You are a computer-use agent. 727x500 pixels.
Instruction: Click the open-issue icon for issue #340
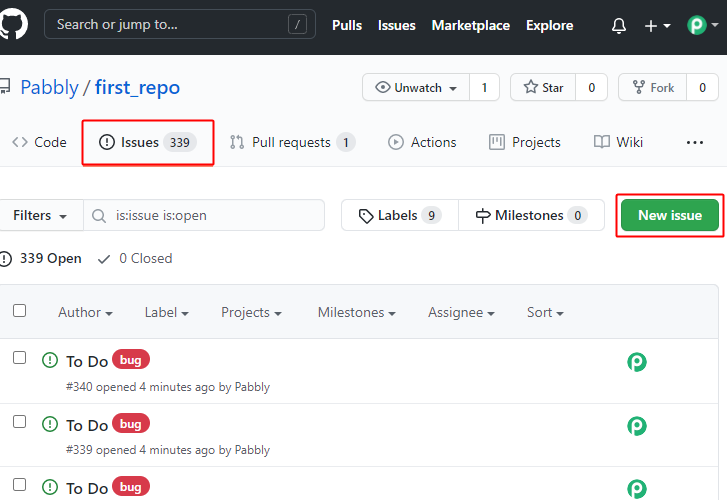pyautogui.click(x=50, y=360)
